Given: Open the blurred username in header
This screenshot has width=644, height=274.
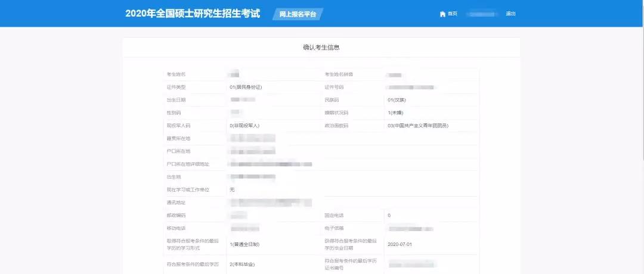Looking at the screenshot, I should point(482,14).
